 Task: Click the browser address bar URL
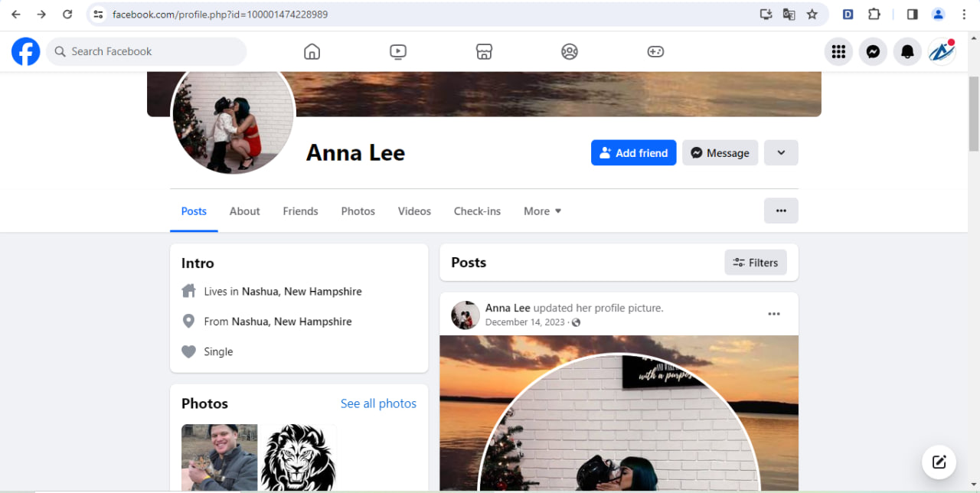(x=220, y=15)
